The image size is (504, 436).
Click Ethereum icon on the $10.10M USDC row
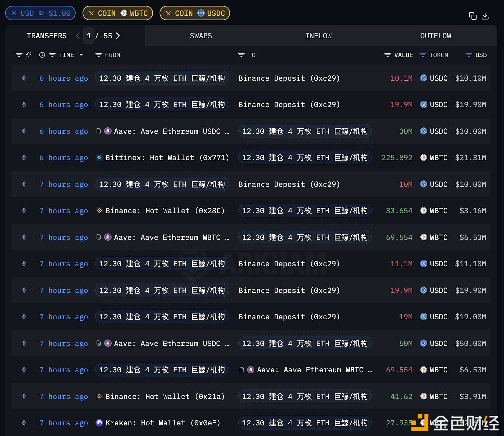coord(24,78)
